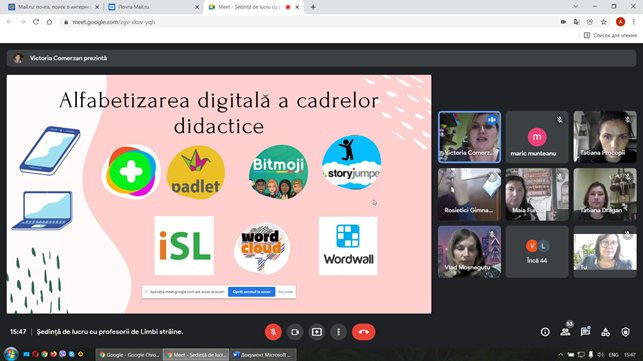The image size is (643, 361).
Task: Go back with the browser back arrow
Action: point(9,22)
